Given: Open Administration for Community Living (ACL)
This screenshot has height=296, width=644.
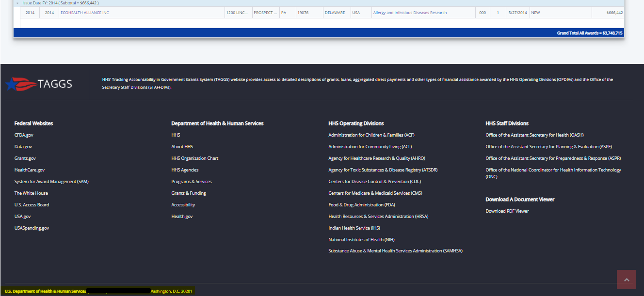Looking at the screenshot, I should click(370, 147).
